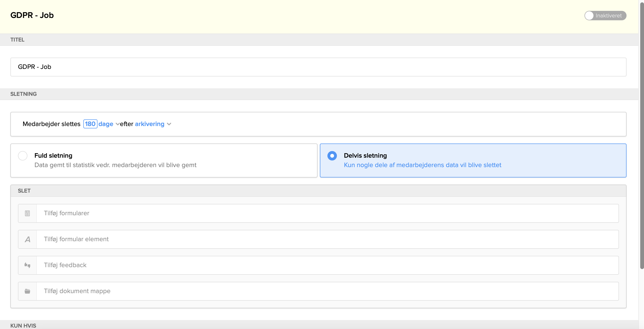Click the 180 days number field

click(90, 124)
